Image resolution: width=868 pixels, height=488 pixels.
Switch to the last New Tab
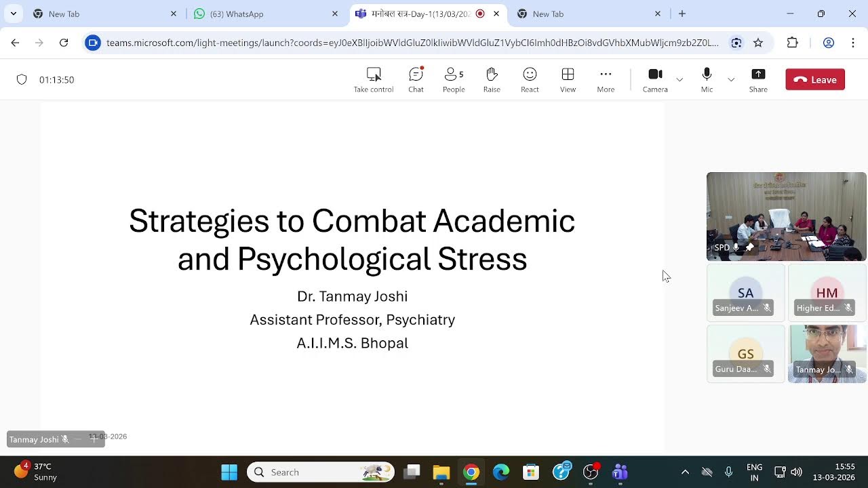[x=588, y=14]
